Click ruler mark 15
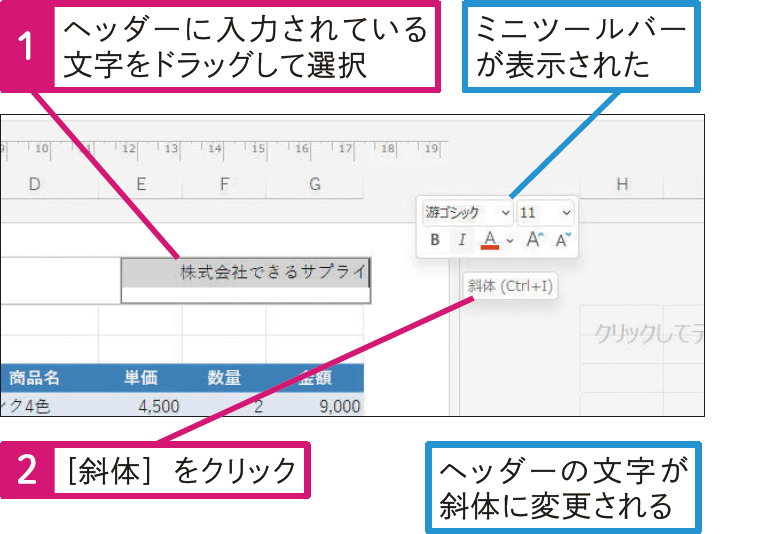The height and width of the screenshot is (534, 783). [x=258, y=148]
